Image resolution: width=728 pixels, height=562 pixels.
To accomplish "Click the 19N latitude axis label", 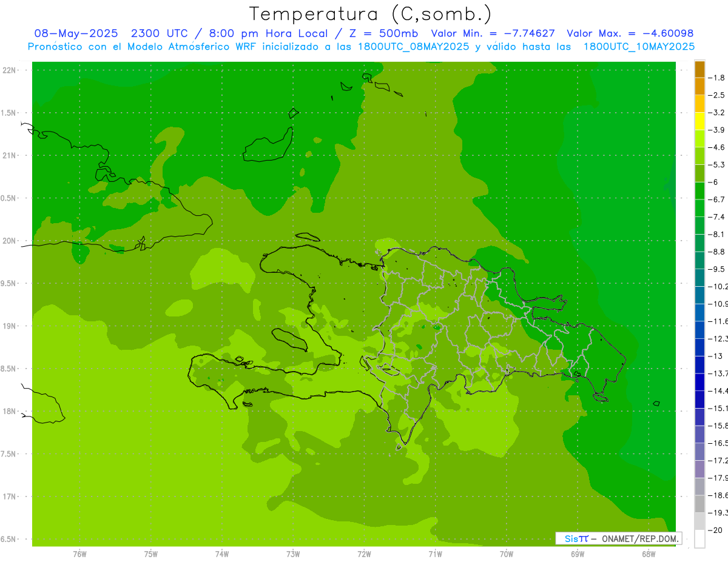I will (x=10, y=326).
